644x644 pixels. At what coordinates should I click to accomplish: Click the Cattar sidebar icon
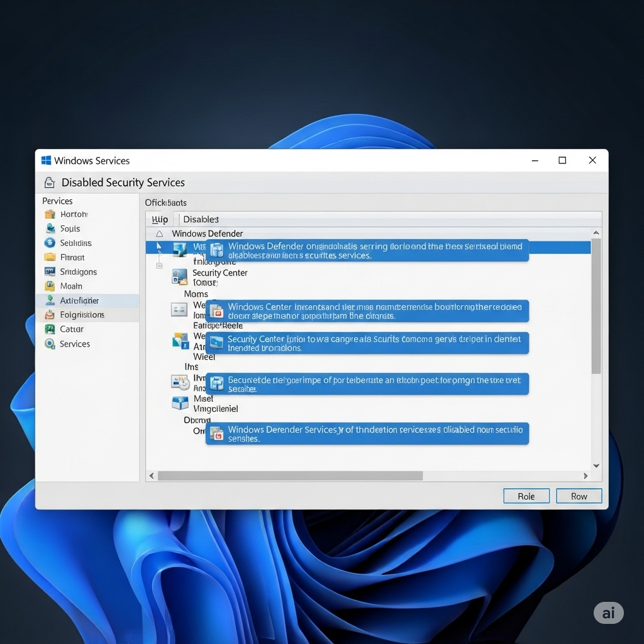[x=50, y=329]
